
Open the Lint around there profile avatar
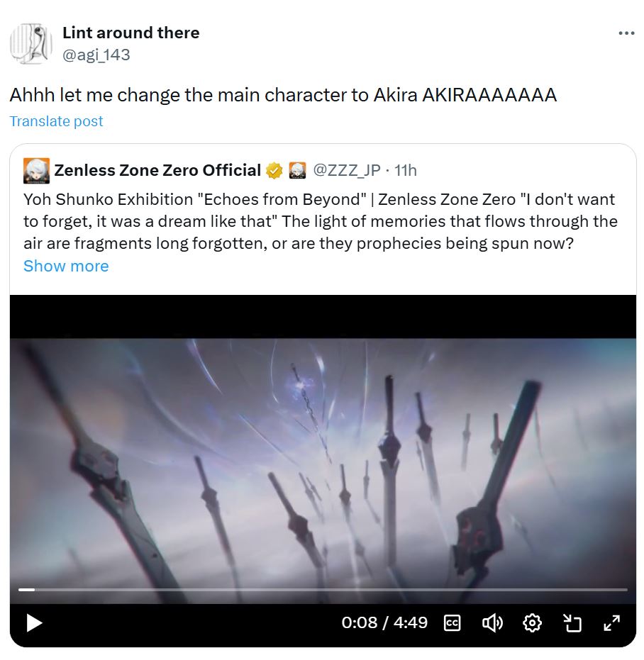30,43
